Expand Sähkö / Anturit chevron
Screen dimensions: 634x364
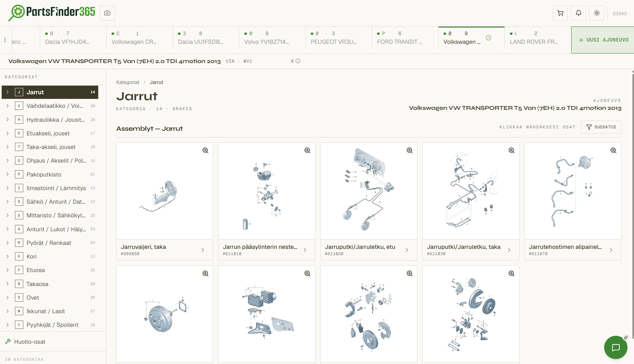pyautogui.click(x=7, y=201)
